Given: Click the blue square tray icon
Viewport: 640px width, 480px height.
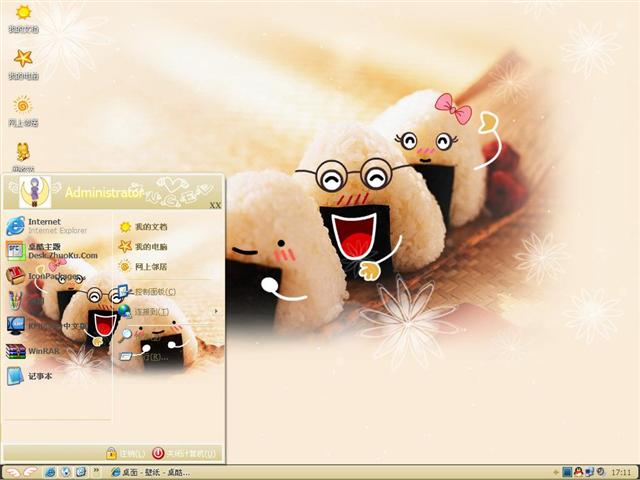Looking at the screenshot, I should coord(567,472).
